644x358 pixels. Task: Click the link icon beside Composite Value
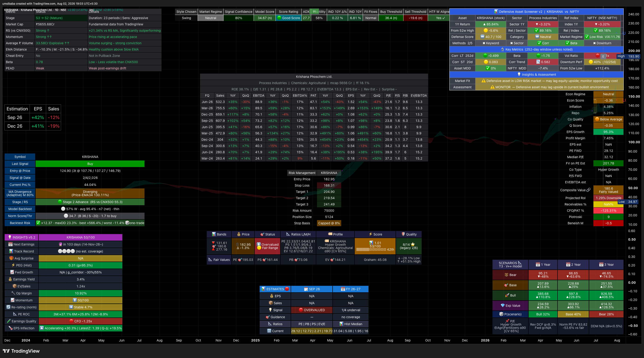pyautogui.click(x=589, y=190)
